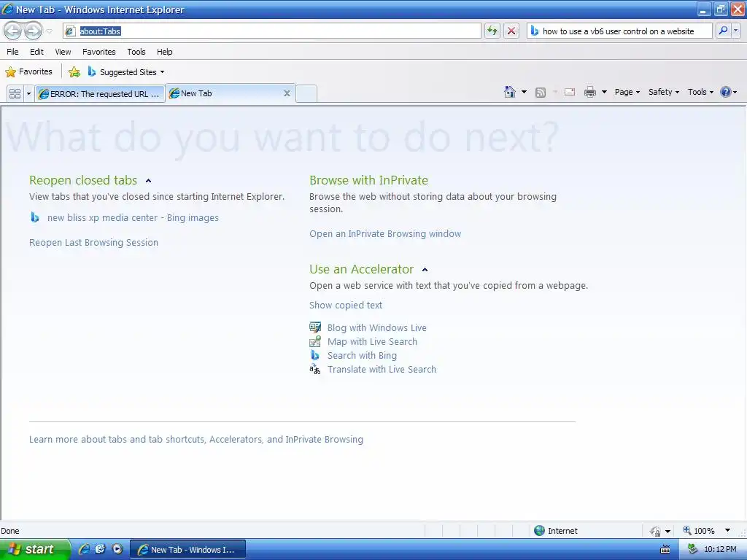Click the keyboard icon in system tray

pyautogui.click(x=665, y=550)
